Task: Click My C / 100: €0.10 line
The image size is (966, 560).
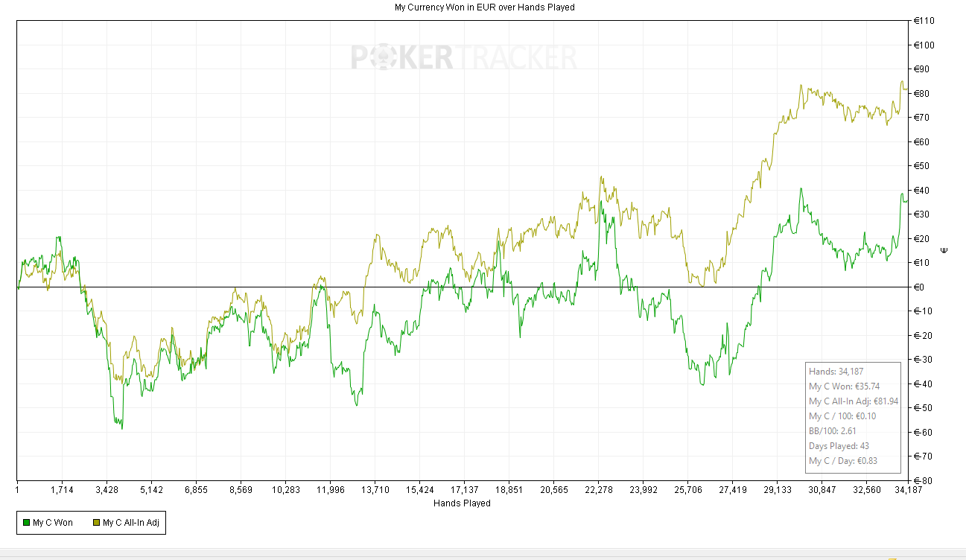Action: pyautogui.click(x=842, y=416)
